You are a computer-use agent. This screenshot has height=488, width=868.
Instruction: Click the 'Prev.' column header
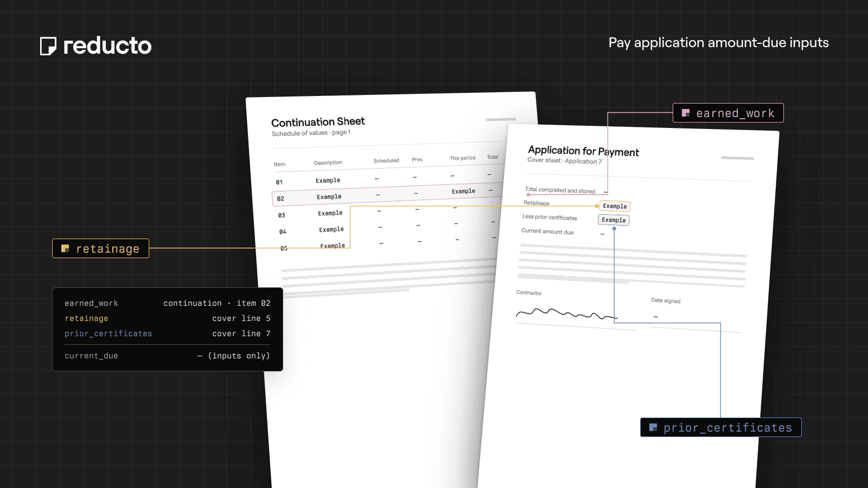click(417, 159)
